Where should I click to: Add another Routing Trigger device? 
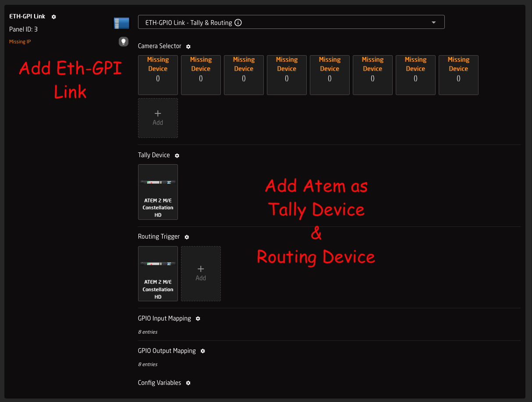201,273
